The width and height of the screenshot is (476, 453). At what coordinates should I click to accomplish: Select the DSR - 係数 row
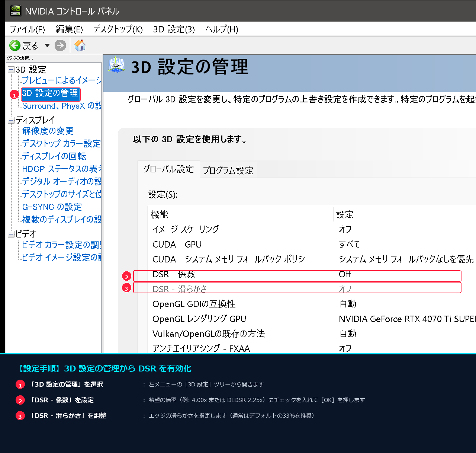tap(312, 274)
